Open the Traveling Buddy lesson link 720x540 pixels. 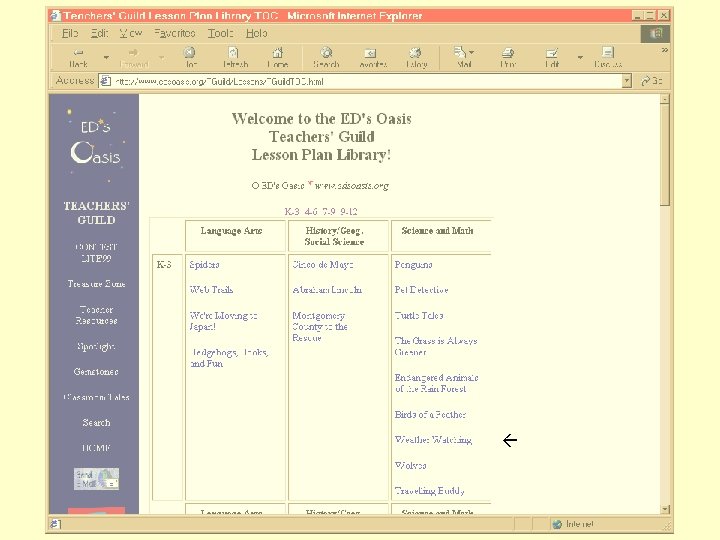[429, 490]
